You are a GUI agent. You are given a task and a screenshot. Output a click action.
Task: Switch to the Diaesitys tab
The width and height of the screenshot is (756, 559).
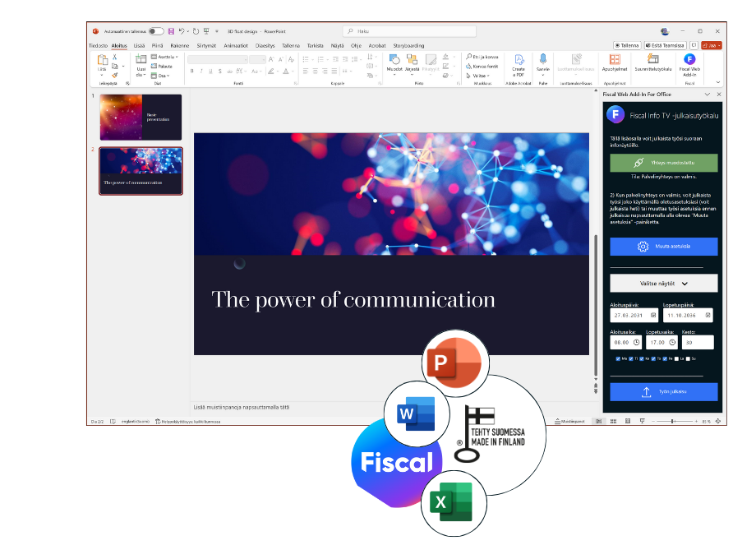point(265,46)
